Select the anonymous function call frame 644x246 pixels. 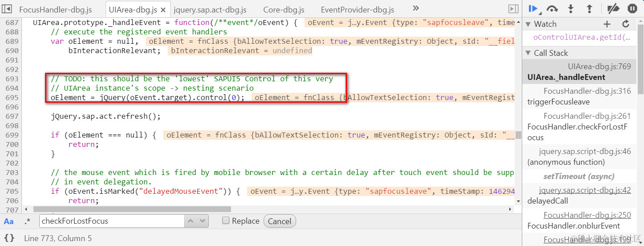[x=566, y=162]
